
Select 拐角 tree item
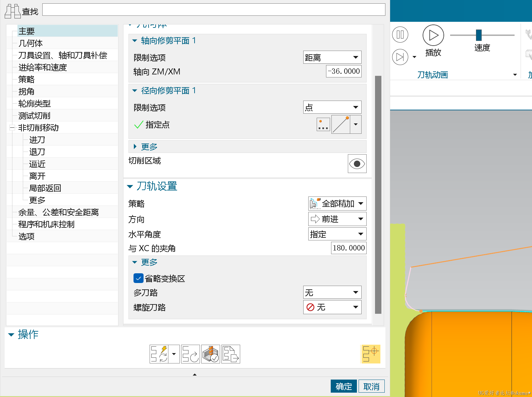(x=26, y=92)
